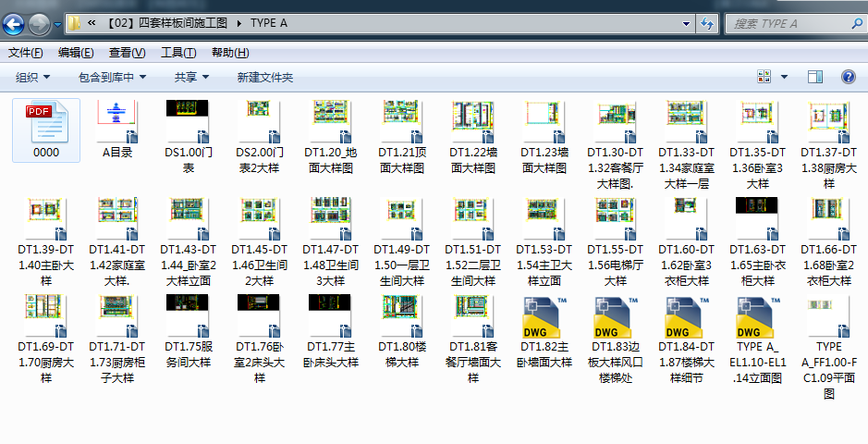This screenshot has width=868, height=444.
Task: Select DT1.22墙面大样图 file
Action: 472,138
